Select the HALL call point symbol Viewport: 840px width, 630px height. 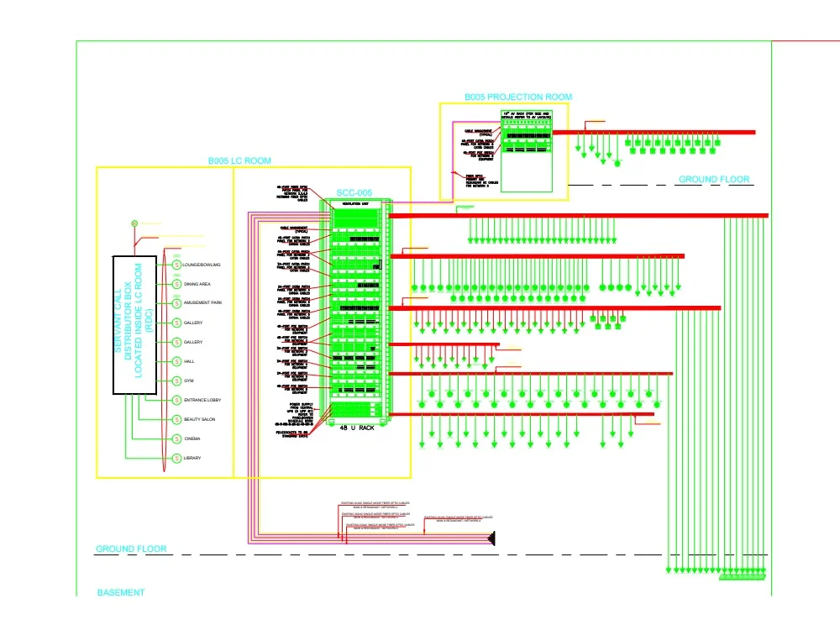pos(176,361)
